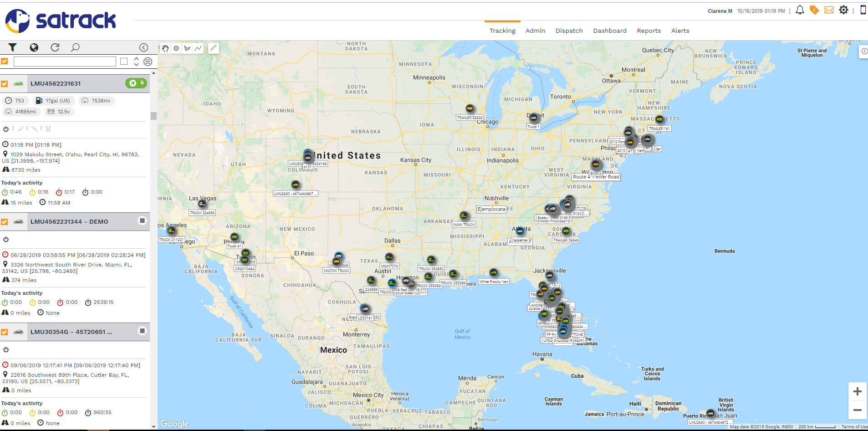This screenshot has height=431, width=868.
Task: Select the hand pan tool on the map
Action: coord(165,48)
